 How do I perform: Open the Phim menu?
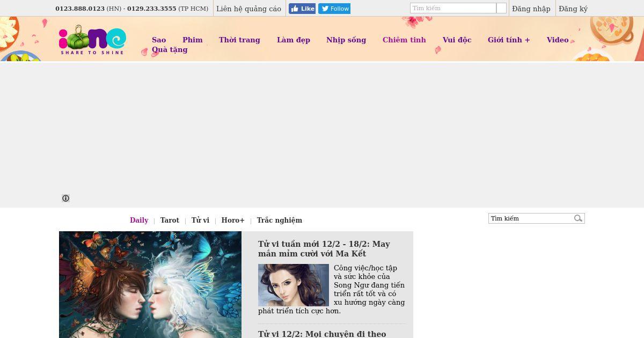point(193,40)
